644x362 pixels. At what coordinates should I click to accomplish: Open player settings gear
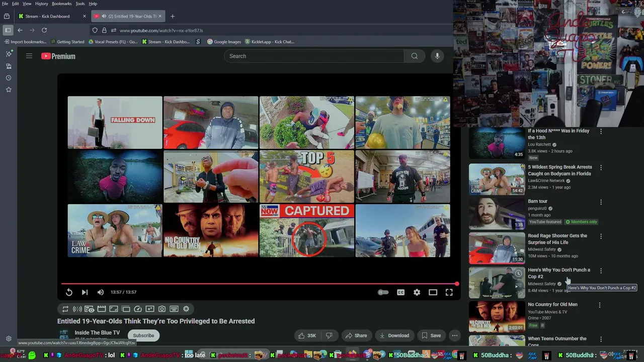(417, 292)
